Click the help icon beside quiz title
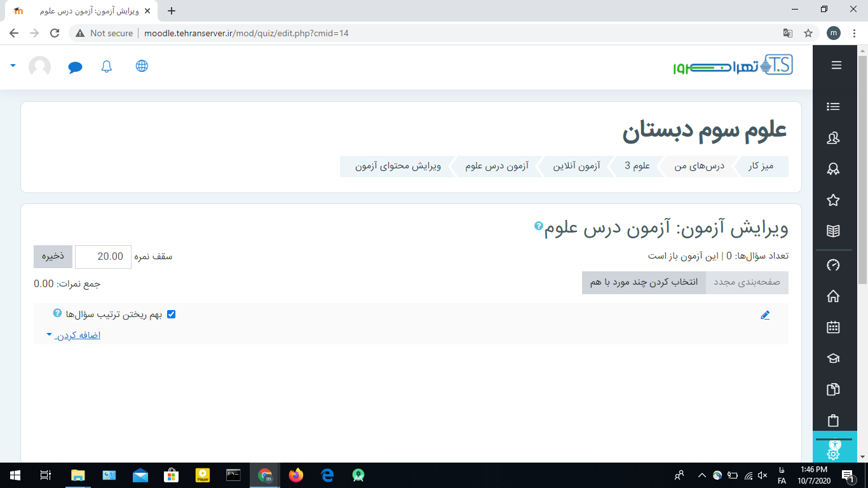Image resolution: width=868 pixels, height=488 pixels. pos(539,226)
